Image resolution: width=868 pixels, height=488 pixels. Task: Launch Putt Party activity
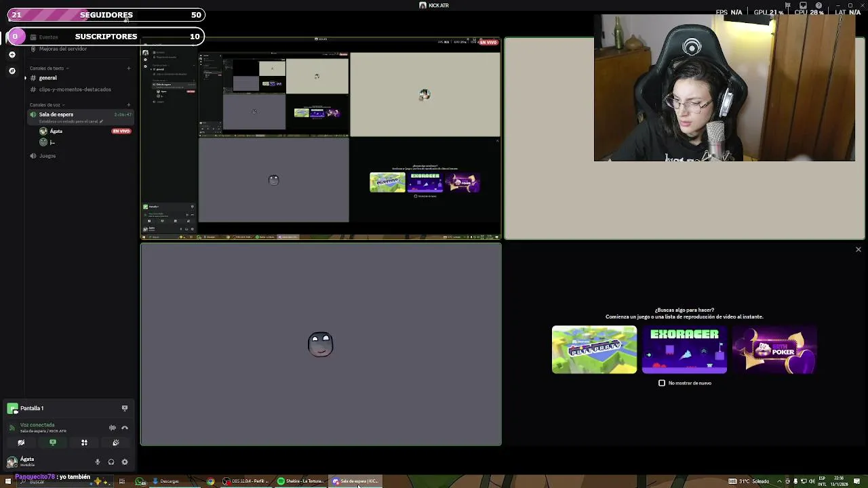click(x=594, y=350)
